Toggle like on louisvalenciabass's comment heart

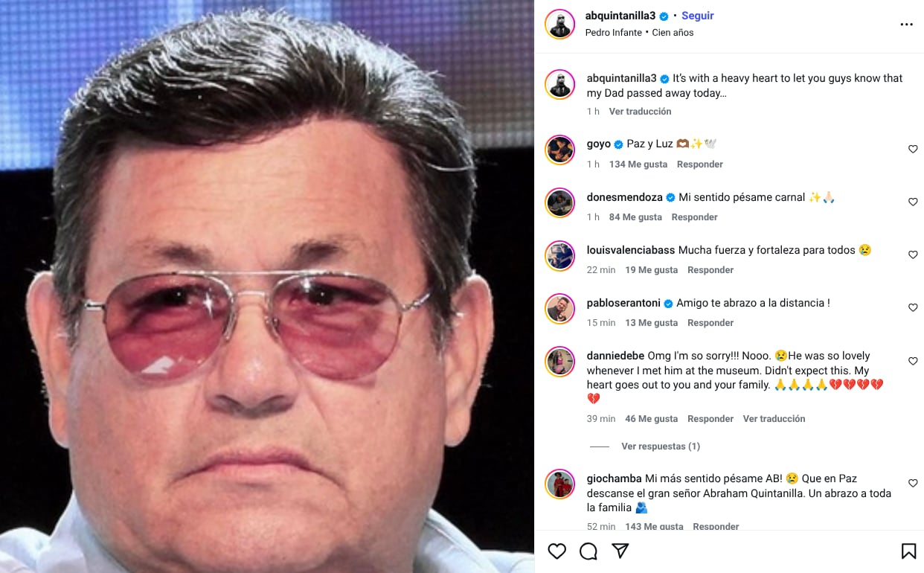pos(913,255)
